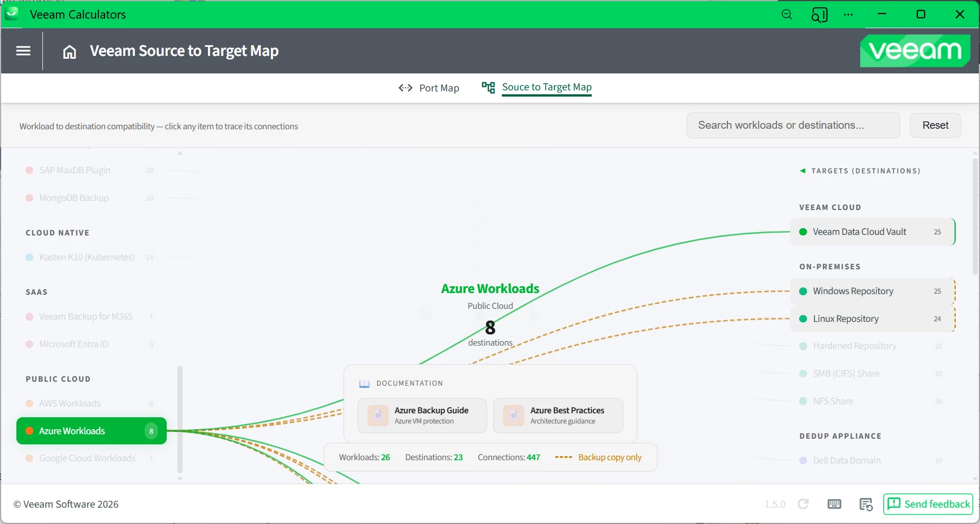Screen dimensions: 980x524
Task: Click the Azure Best Practices document icon
Action: click(514, 416)
